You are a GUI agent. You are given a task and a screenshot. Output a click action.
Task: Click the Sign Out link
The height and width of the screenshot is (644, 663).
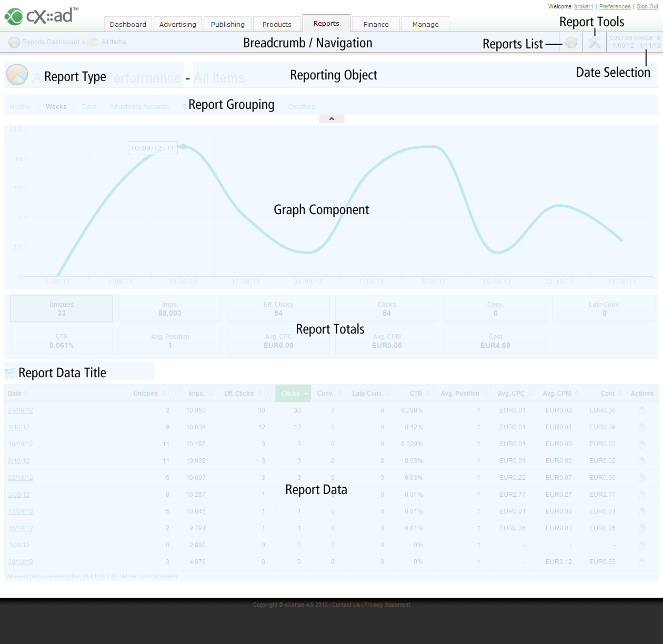coord(647,6)
